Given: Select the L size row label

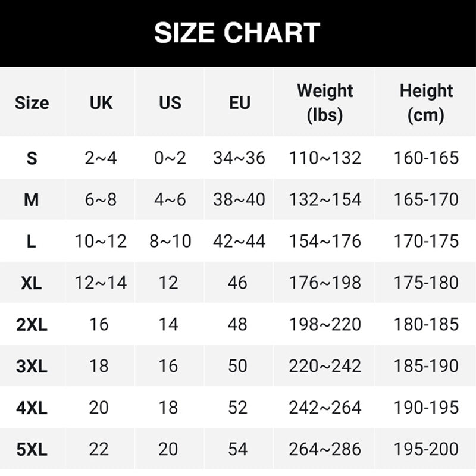Looking at the screenshot, I should click(x=32, y=242).
